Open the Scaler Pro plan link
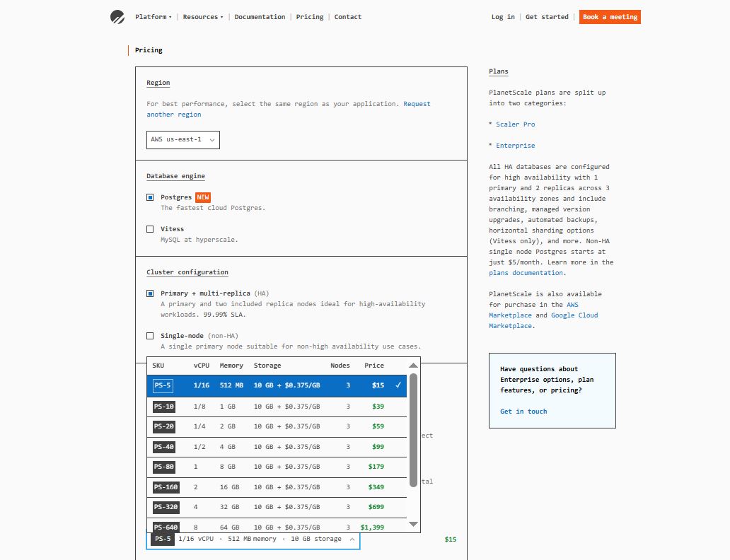Image resolution: width=730 pixels, height=560 pixels. 515,124
